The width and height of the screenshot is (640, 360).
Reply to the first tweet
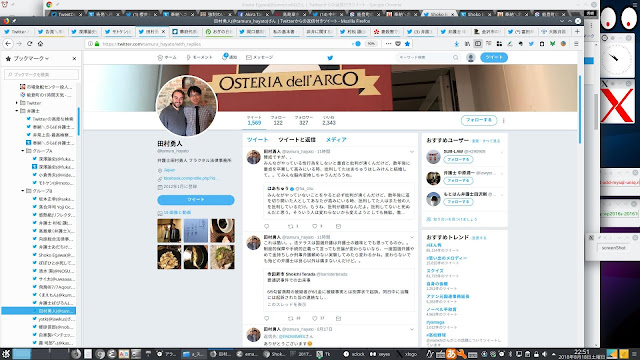click(x=267, y=226)
